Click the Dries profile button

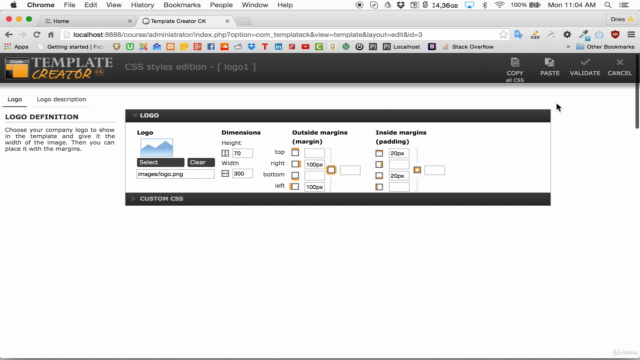click(x=622, y=19)
